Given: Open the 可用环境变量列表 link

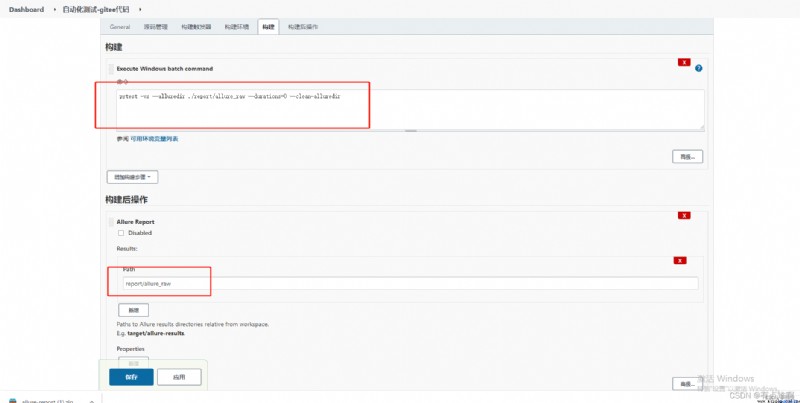Looking at the screenshot, I should [x=154, y=139].
